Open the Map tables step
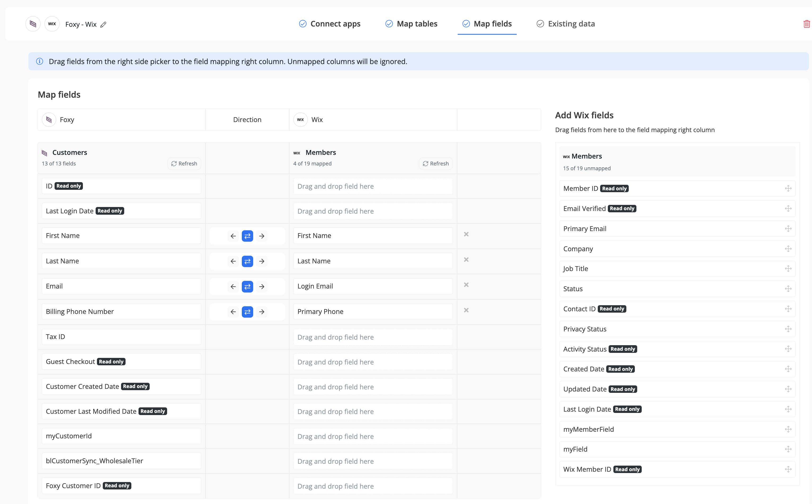This screenshot has height=504, width=812. [x=411, y=24]
